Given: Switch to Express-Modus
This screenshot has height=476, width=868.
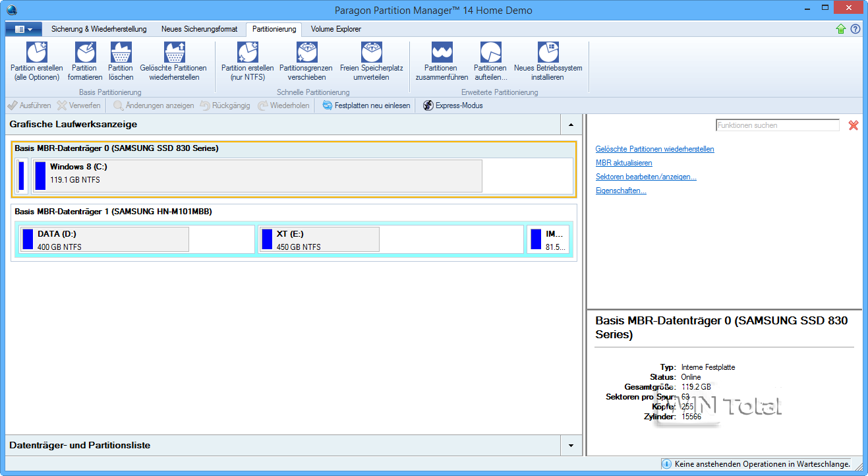Looking at the screenshot, I should coord(453,105).
